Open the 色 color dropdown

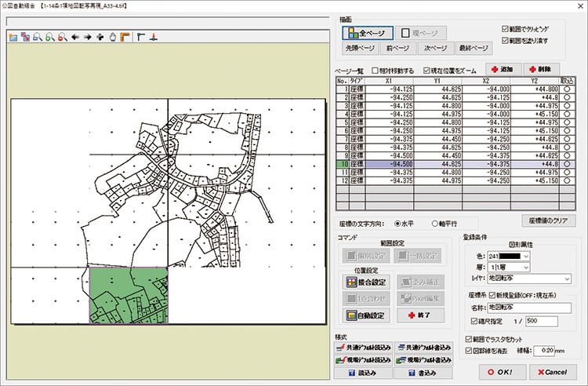[524, 257]
